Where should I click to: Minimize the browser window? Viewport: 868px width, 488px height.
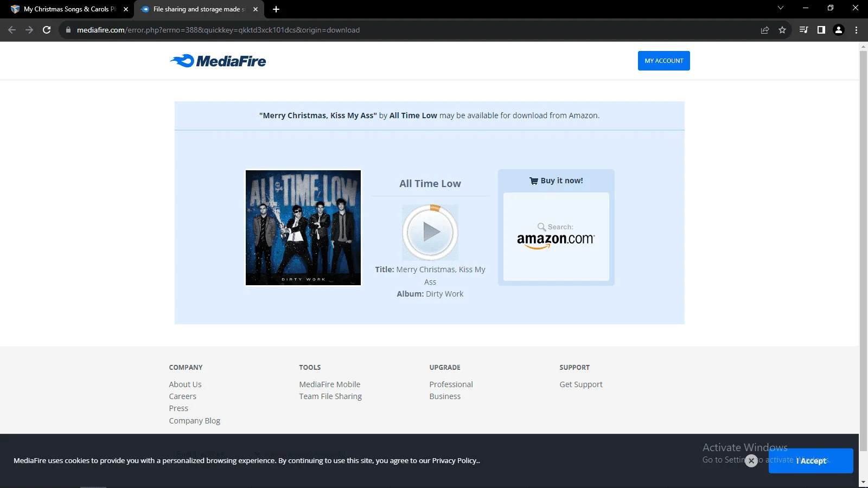click(x=806, y=8)
